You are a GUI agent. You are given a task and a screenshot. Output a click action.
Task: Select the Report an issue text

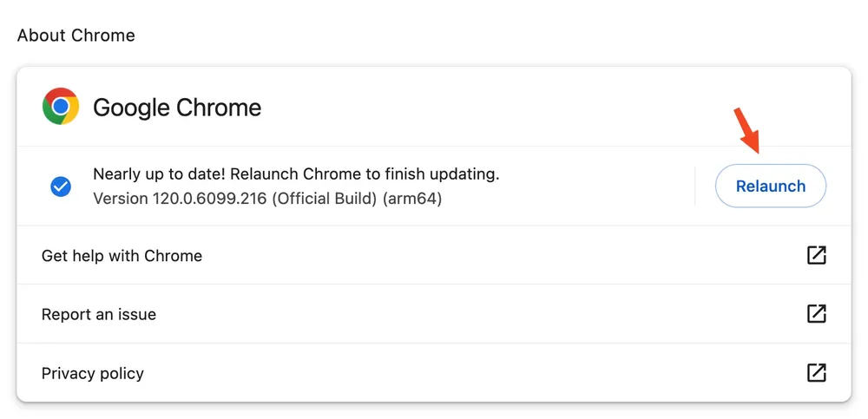[99, 315]
